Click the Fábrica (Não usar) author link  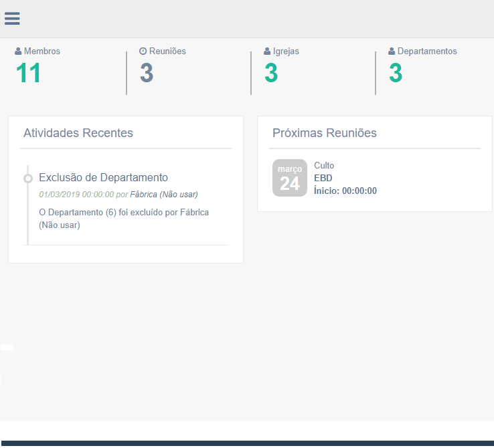163,195
